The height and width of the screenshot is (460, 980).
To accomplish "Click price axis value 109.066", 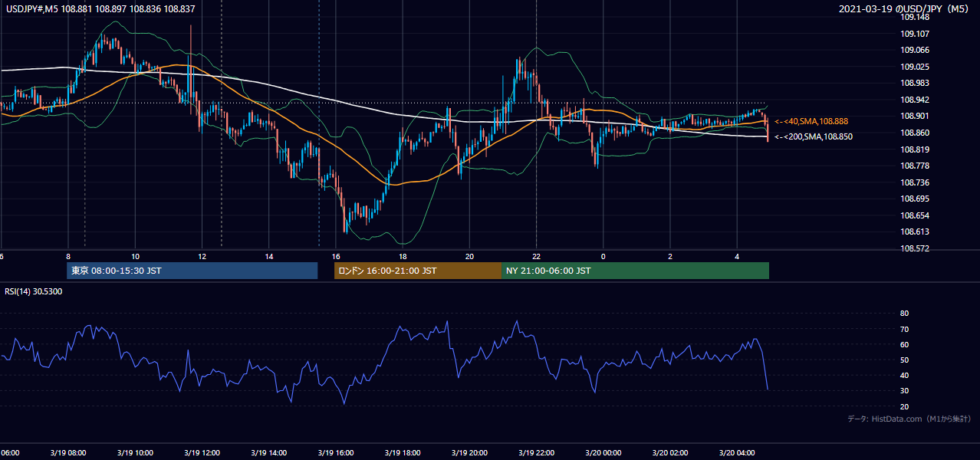I will (x=915, y=50).
